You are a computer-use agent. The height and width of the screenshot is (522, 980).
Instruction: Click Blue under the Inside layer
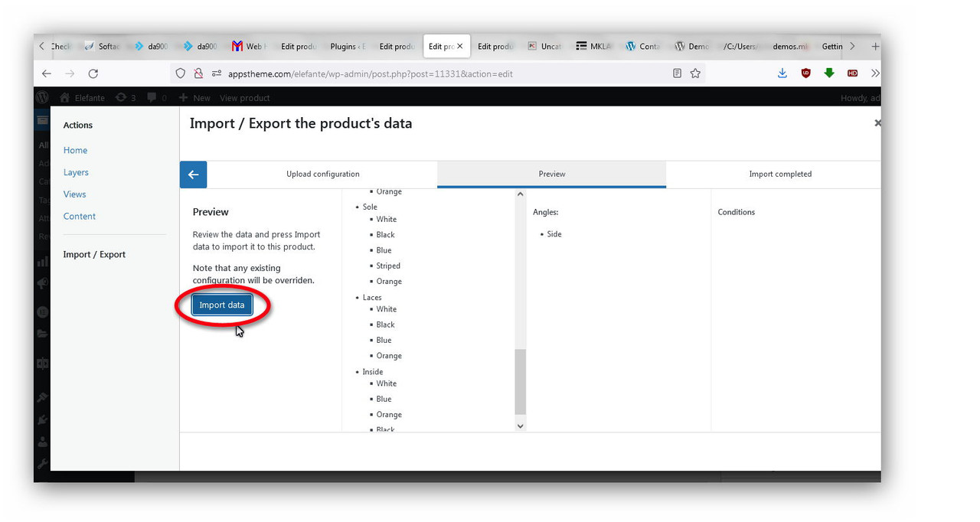[x=384, y=399]
